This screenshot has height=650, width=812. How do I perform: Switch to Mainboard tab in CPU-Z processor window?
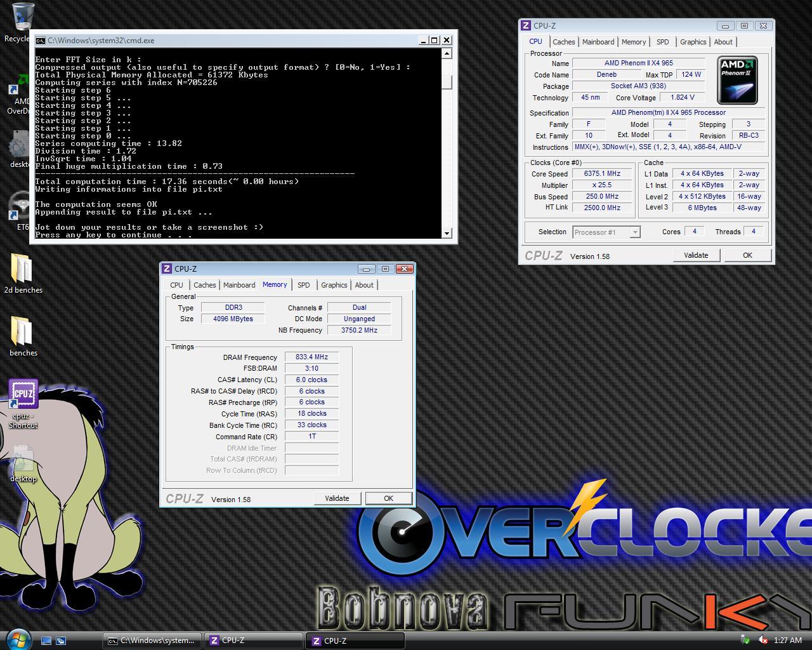pyautogui.click(x=598, y=42)
